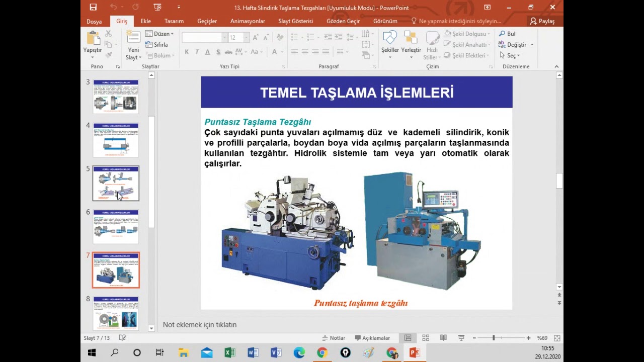The width and height of the screenshot is (644, 362).
Task: Open the Gözden Geçir tab
Action: pyautogui.click(x=343, y=21)
